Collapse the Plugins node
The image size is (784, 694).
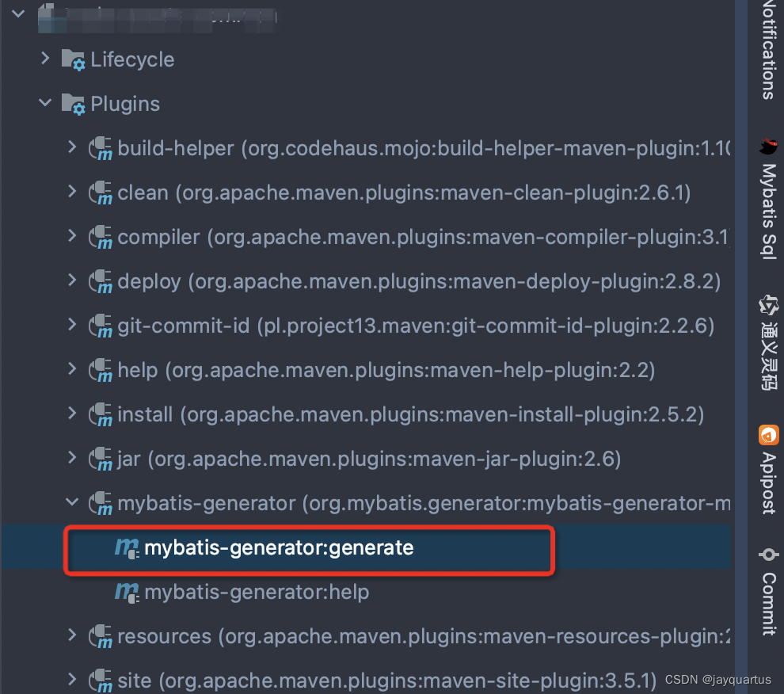[x=45, y=103]
